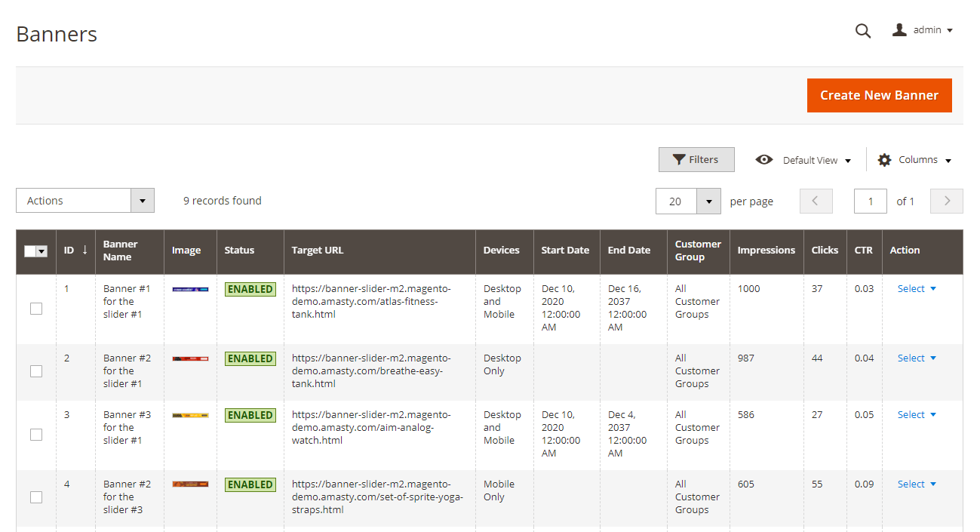Viewport: 980px width, 532px height.
Task: Tick the checkbox for banner ID 2
Action: coord(36,371)
